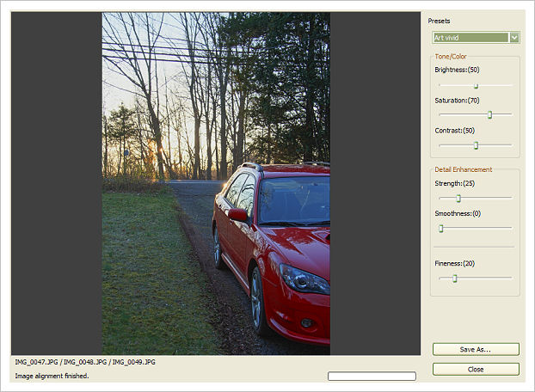Viewport: 535px width, 392px height.
Task: Click the IMG_0047.JPG / IMG_0048.JPG / IMG_0049.JPG file names
Action: 85,362
